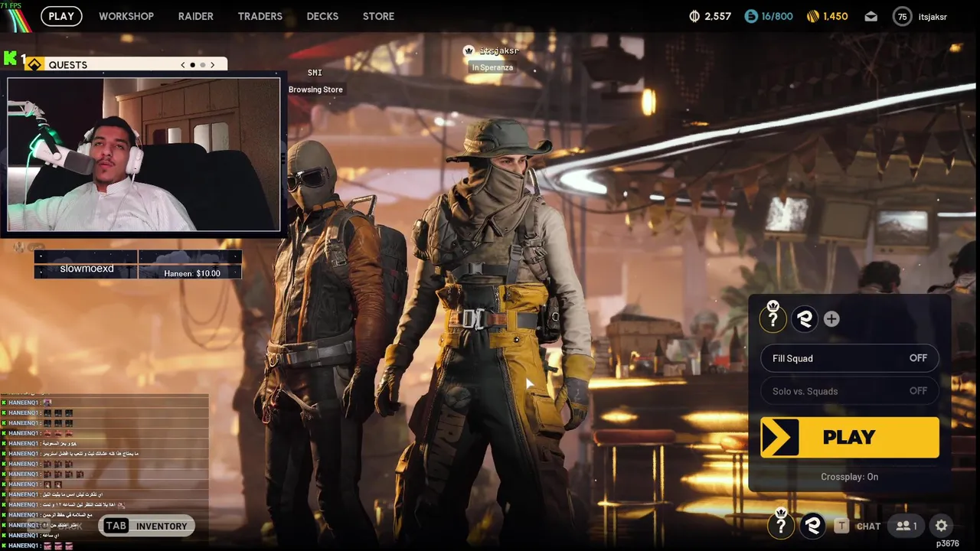Click the second squad member emblem in the party panel
Image resolution: width=980 pixels, height=551 pixels.
[804, 319]
